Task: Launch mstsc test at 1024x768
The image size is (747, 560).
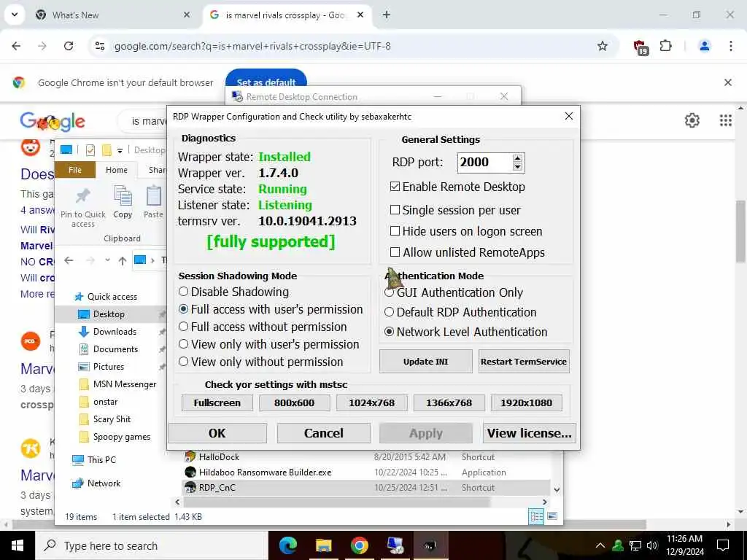Action: 372,402
